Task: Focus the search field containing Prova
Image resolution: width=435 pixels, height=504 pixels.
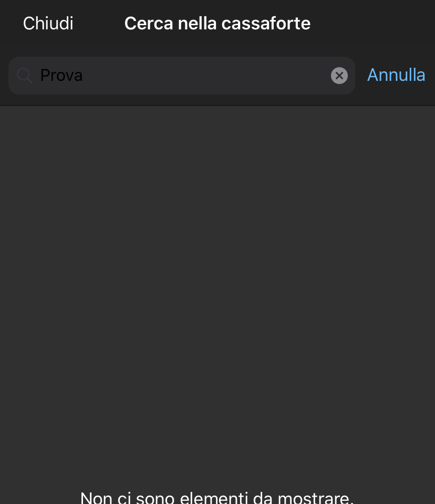Action: [181, 76]
